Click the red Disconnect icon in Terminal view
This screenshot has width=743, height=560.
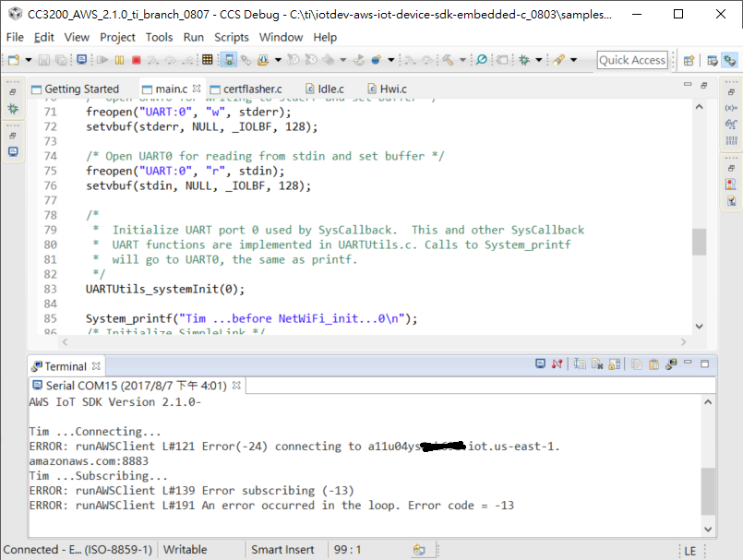coord(557,363)
